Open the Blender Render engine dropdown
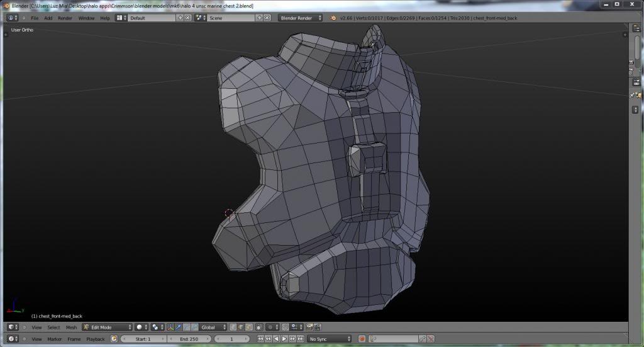 click(x=300, y=18)
